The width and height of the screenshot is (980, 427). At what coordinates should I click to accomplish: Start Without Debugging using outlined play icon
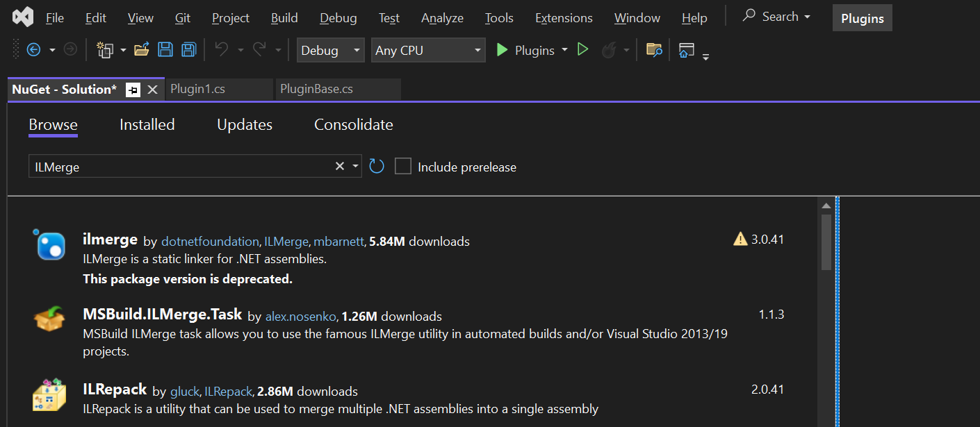click(x=583, y=50)
